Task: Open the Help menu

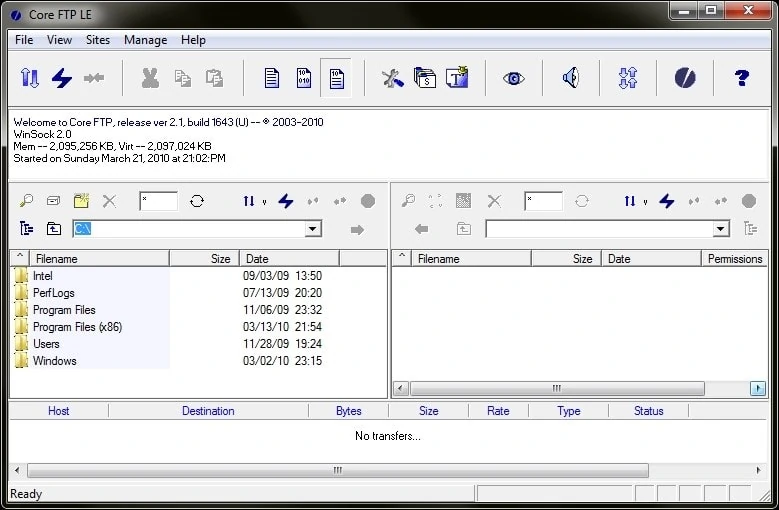Action: [193, 40]
